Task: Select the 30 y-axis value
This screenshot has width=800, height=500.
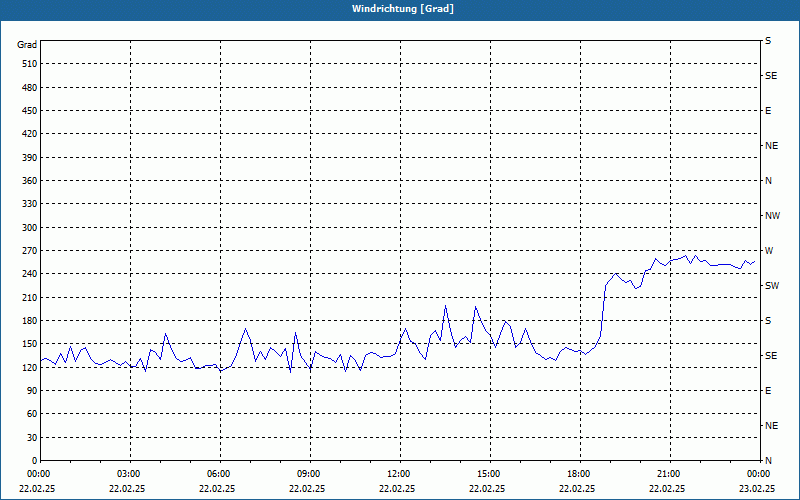Action: tap(32, 438)
